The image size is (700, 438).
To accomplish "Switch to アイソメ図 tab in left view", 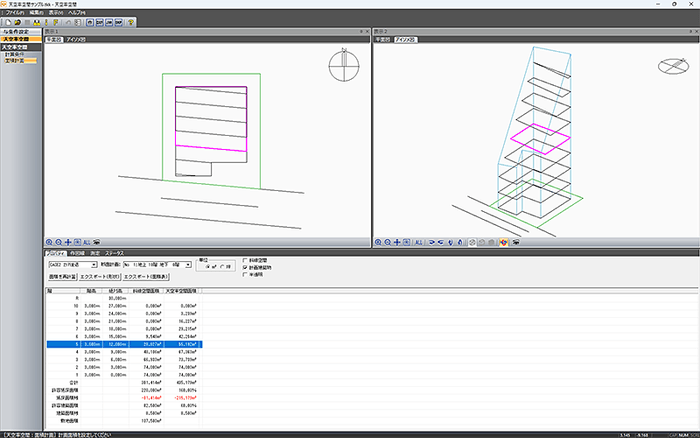I will click(x=76, y=39).
